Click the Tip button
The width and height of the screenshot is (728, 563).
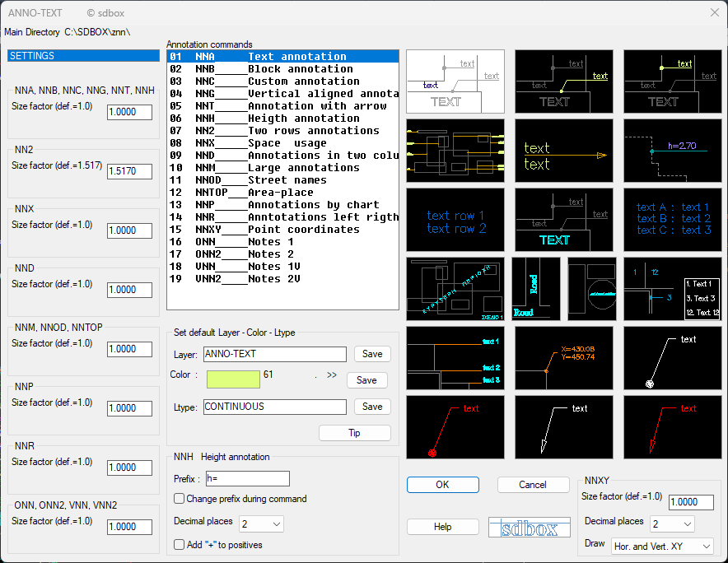pyautogui.click(x=355, y=433)
